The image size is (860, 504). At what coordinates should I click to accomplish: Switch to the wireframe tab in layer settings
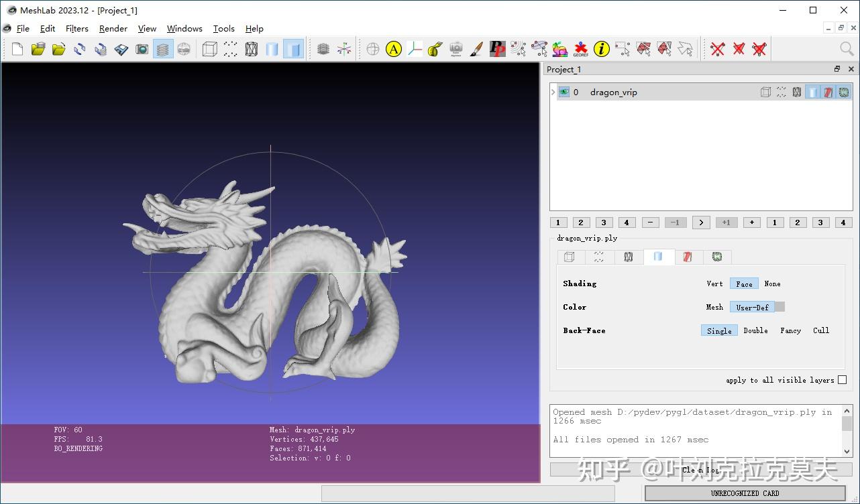click(629, 257)
